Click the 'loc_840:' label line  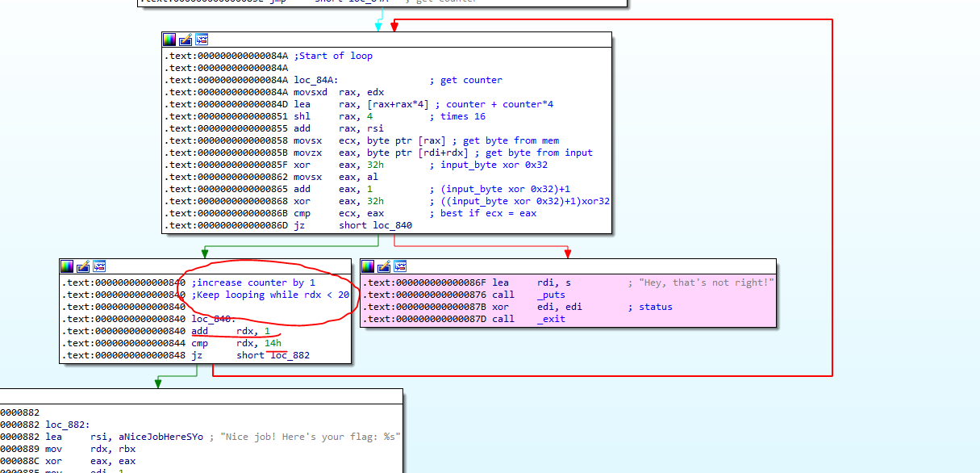[x=214, y=319]
